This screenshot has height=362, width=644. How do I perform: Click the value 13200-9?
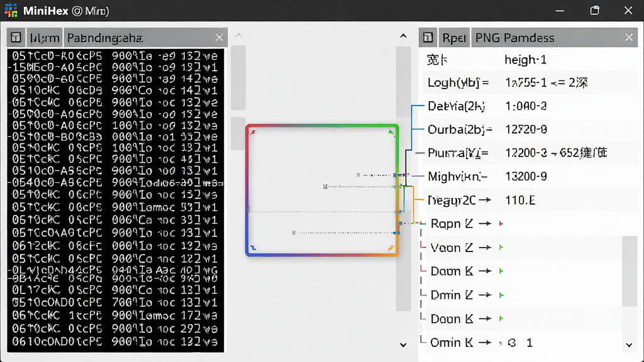(x=526, y=177)
